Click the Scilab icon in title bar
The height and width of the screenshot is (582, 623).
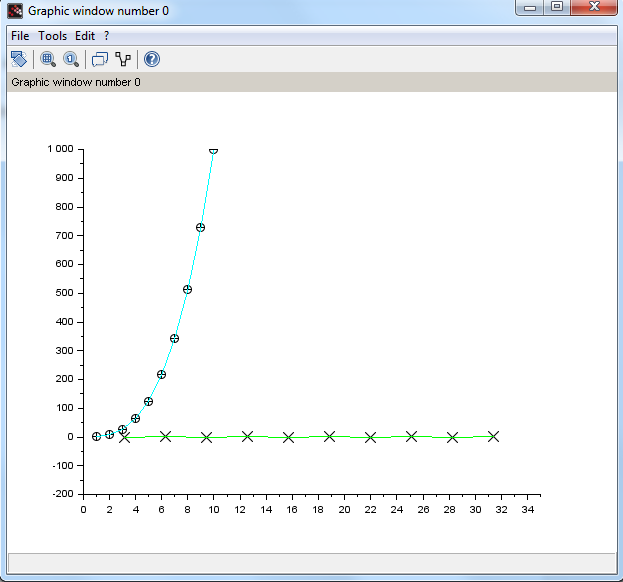[15, 11]
